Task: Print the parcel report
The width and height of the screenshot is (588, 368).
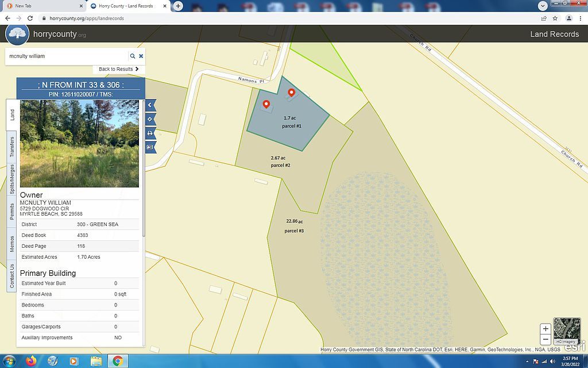Action: tap(150, 133)
